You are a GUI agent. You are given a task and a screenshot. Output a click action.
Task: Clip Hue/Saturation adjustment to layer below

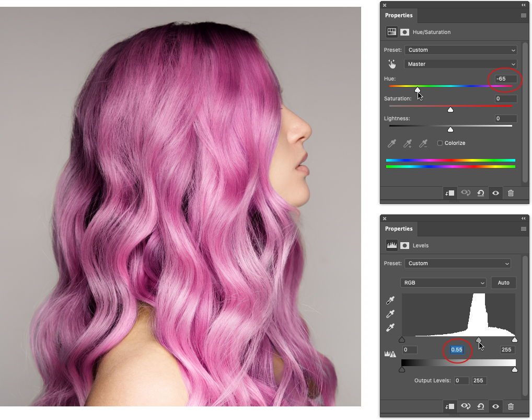tap(449, 193)
